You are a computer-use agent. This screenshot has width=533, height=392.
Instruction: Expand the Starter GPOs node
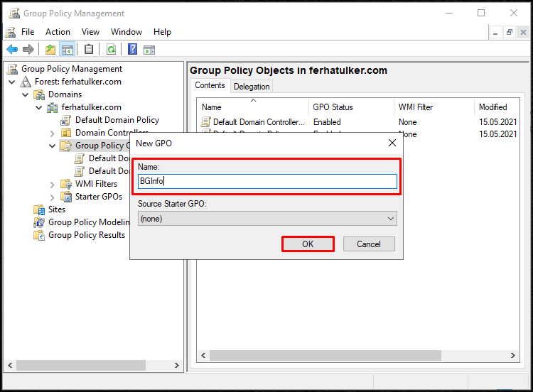(52, 197)
